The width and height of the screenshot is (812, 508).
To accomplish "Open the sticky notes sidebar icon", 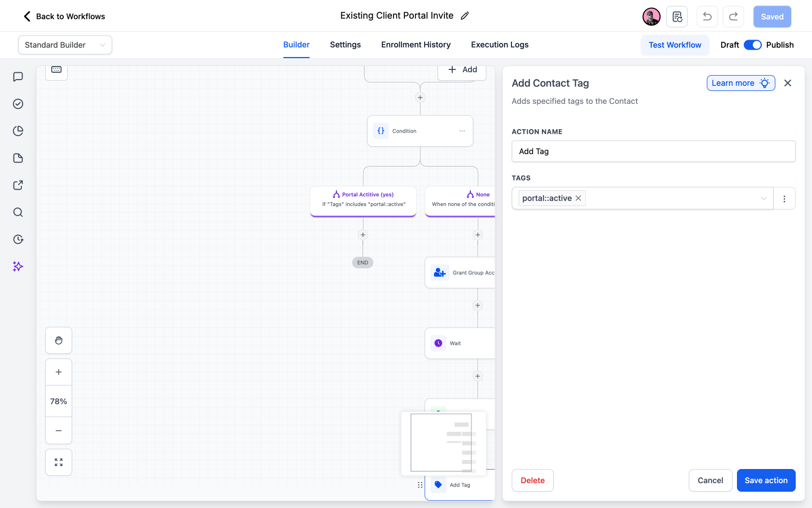I will pos(18,158).
